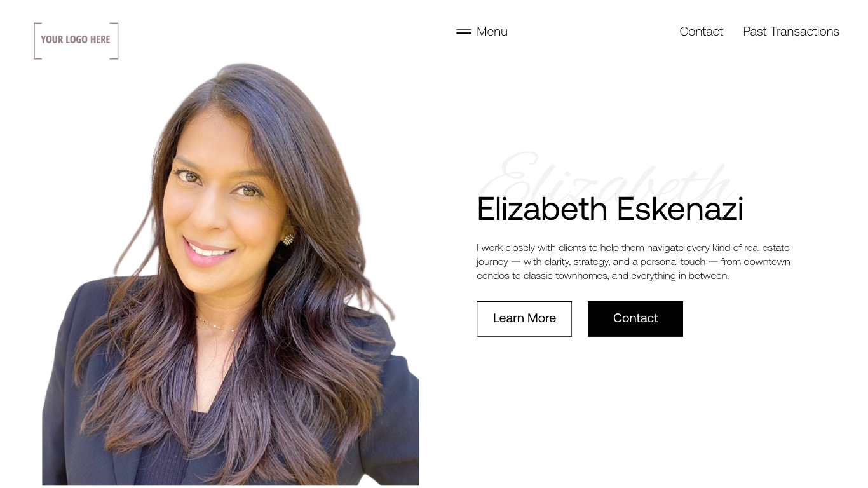
Task: Click the necklace in the portrait
Action: coord(216,325)
